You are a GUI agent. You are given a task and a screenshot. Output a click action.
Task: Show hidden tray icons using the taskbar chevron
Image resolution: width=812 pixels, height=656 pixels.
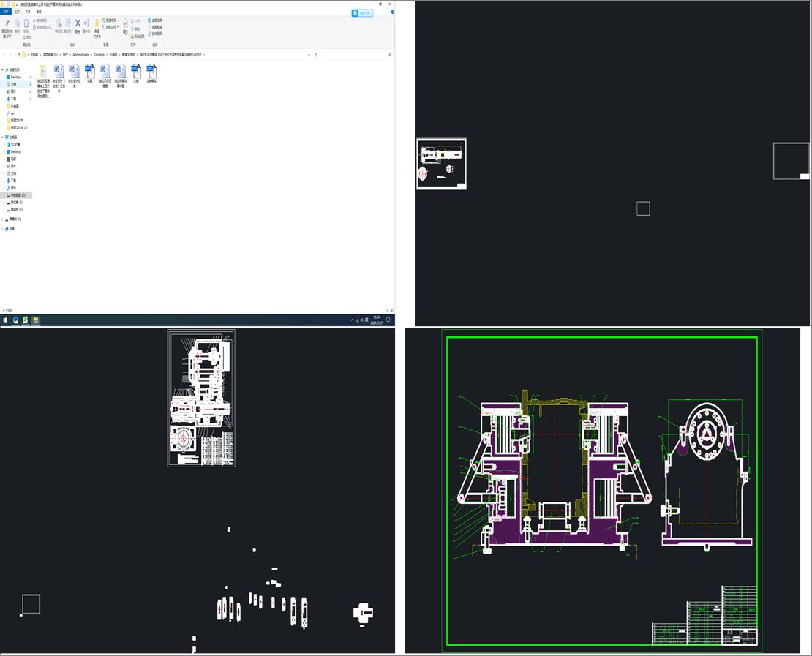352,320
